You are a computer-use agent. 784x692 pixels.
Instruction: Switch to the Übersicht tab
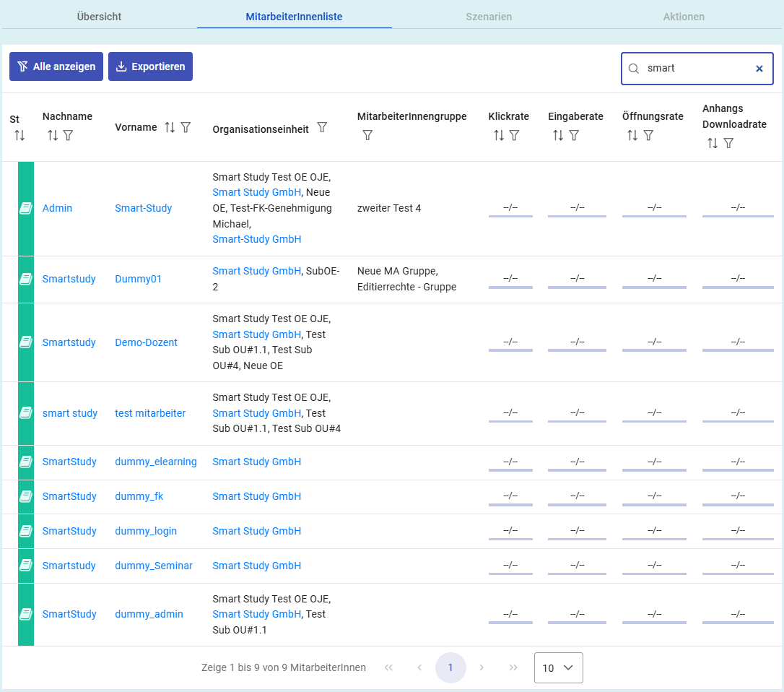[99, 17]
